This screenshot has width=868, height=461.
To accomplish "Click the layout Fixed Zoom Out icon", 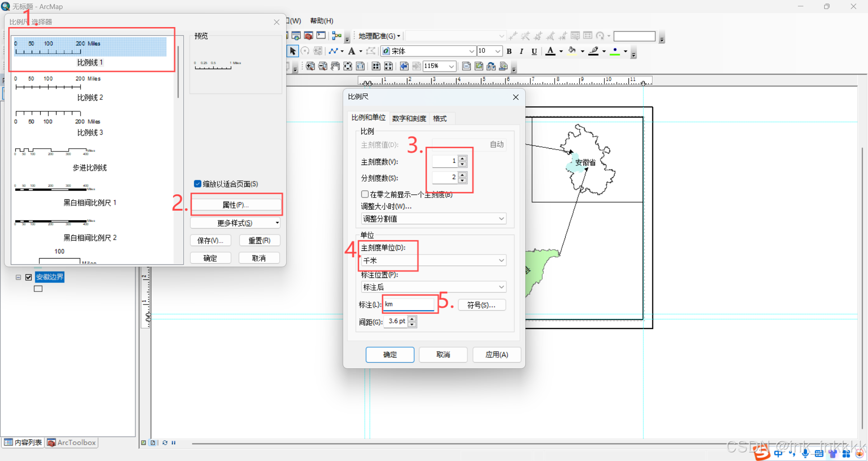I will (x=388, y=66).
